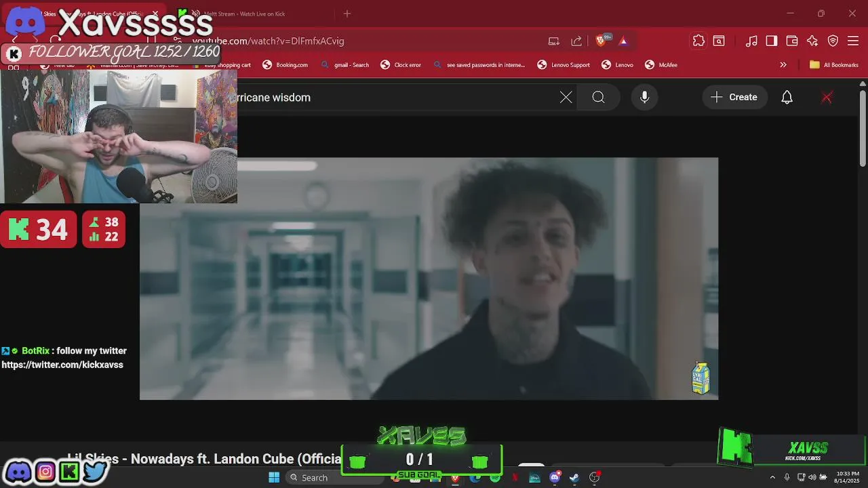Open Brave Shields lion icon
Viewport: 868px width, 488px height.
pyautogui.click(x=600, y=41)
